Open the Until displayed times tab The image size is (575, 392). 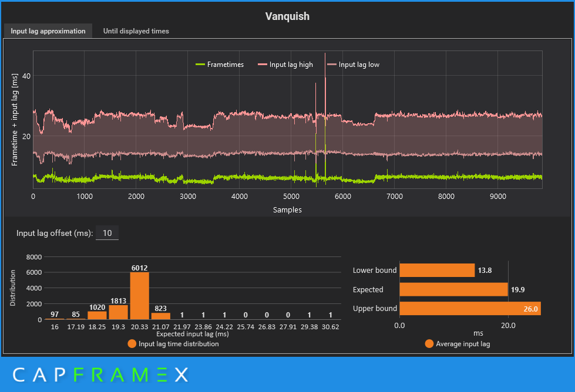136,31
